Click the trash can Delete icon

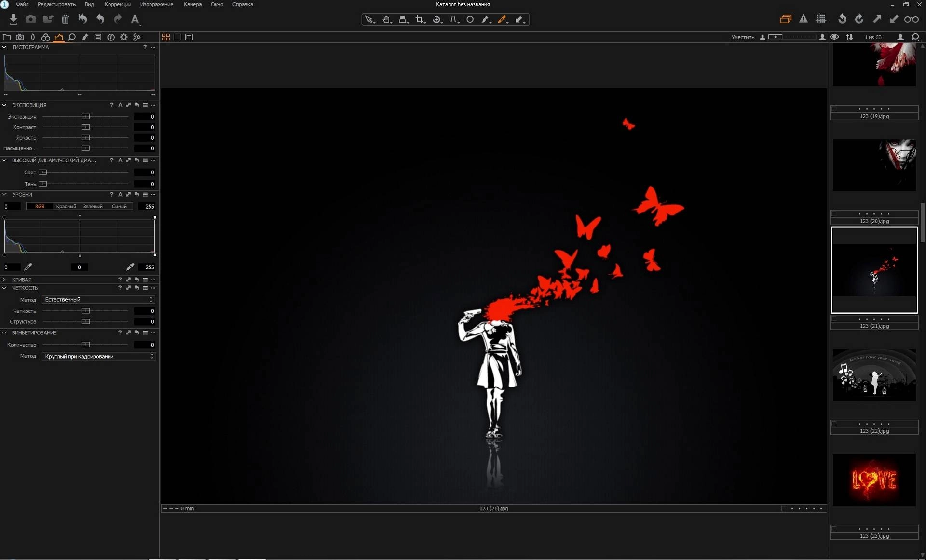pos(65,19)
